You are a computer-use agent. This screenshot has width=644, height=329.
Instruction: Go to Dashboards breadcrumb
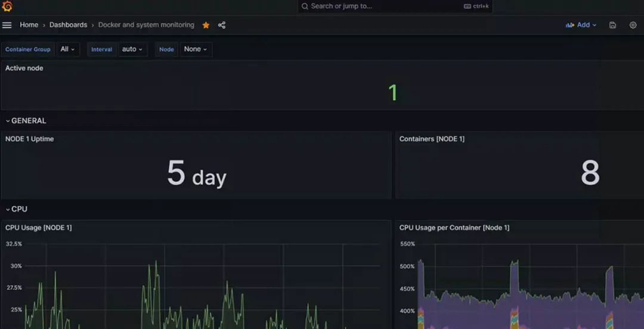point(68,25)
